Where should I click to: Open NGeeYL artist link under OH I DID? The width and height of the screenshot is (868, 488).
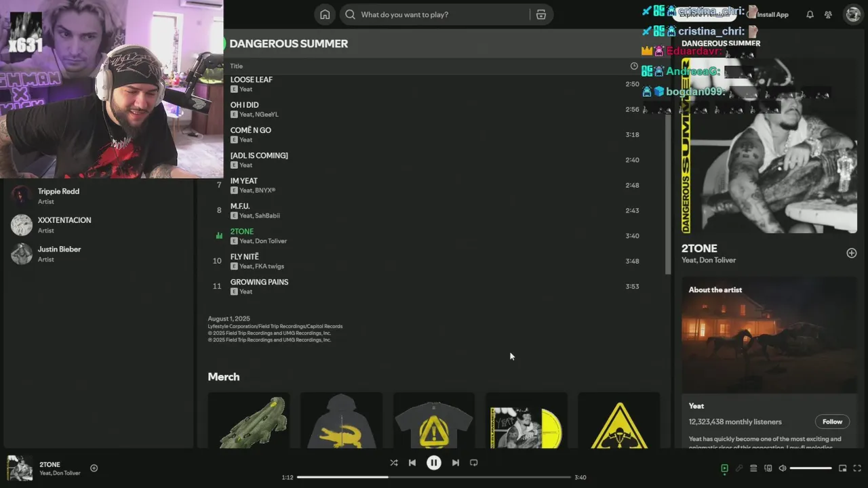tap(267, 115)
